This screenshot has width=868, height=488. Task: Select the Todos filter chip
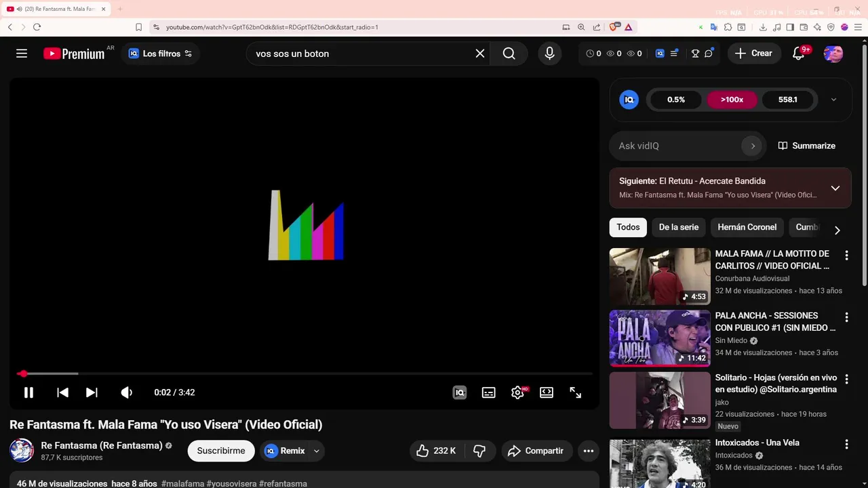coord(628,227)
